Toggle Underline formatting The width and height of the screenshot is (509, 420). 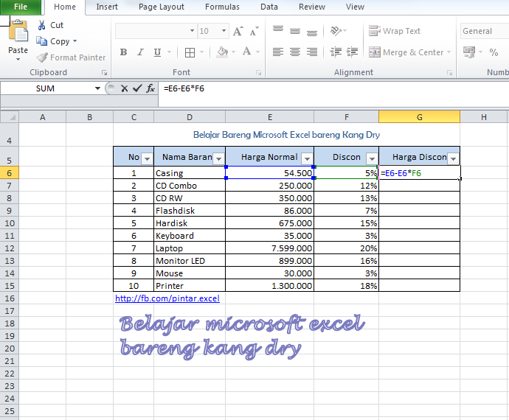click(x=157, y=52)
